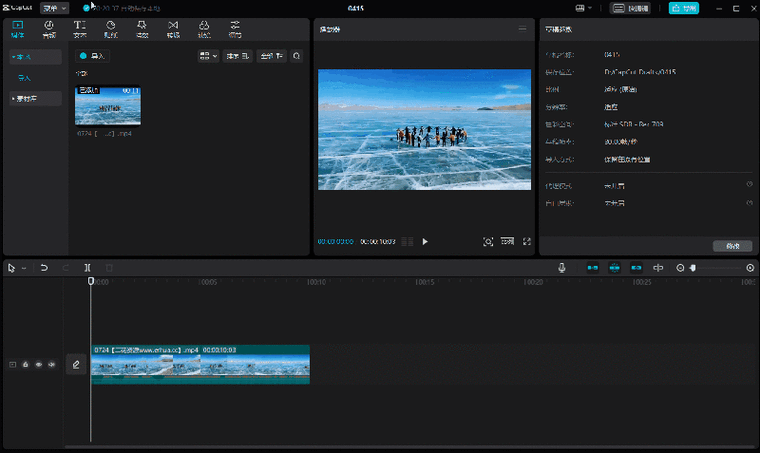Click the split clip tool in timeline toolbar
This screenshot has width=760, height=453.
pyautogui.click(x=88, y=268)
